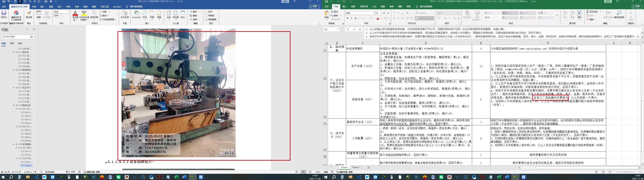
Task: Click the Word Save As (另存为) icon
Action: point(4,14)
